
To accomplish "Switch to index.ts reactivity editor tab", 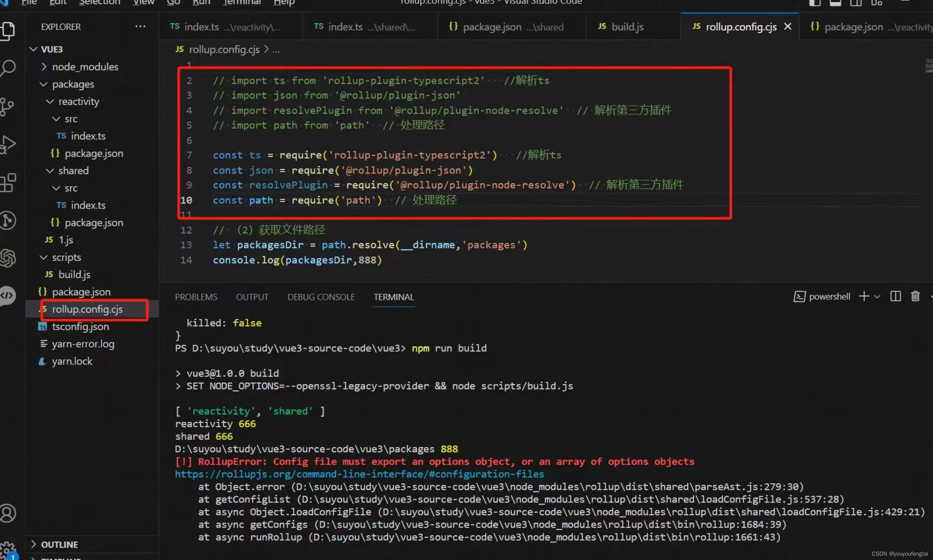I will click(230, 27).
